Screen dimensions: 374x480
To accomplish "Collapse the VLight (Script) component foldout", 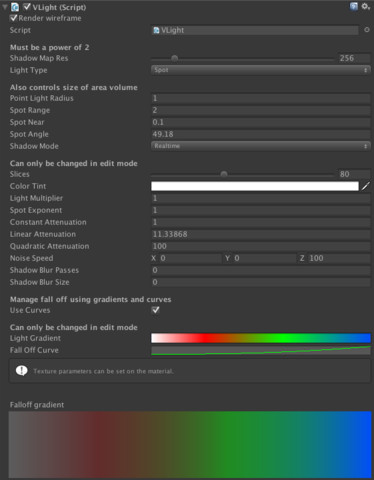I will 5,7.
